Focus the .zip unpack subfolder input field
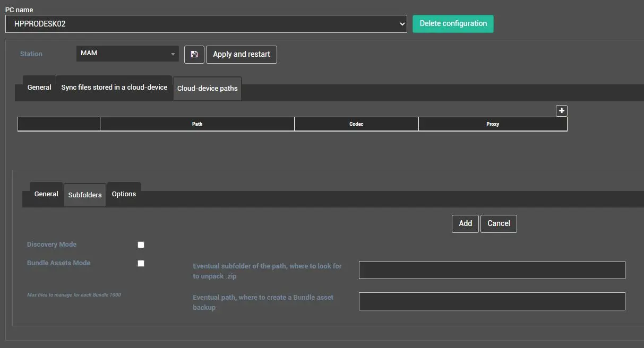 click(x=492, y=270)
